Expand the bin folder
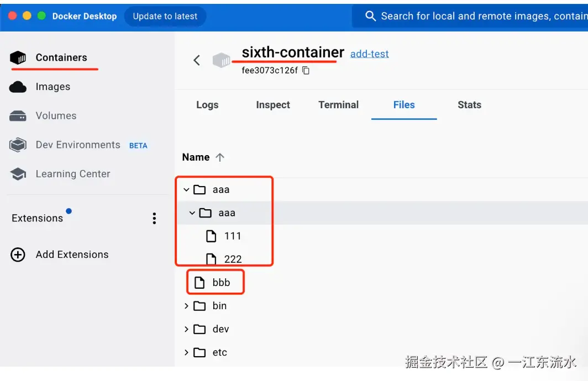This screenshot has width=588, height=381. pyautogui.click(x=186, y=306)
